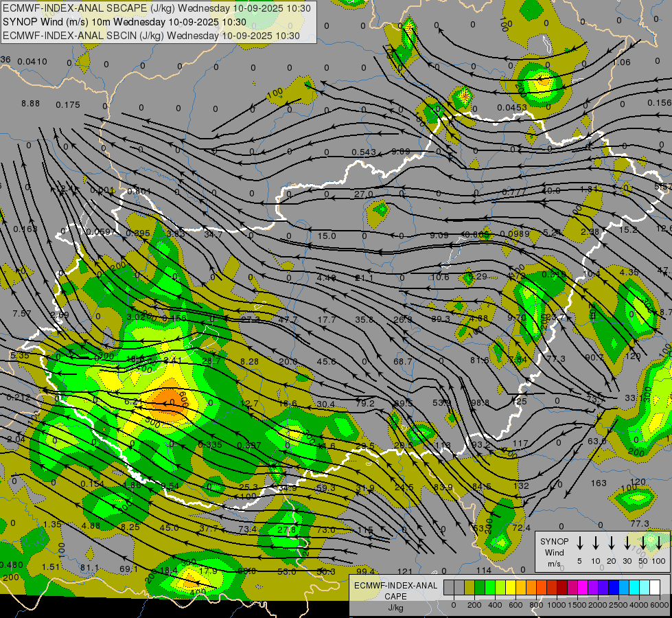Select the pure blue CAPE legend swatch
Image resolution: width=672 pixels, height=618 pixels.
pos(613,588)
